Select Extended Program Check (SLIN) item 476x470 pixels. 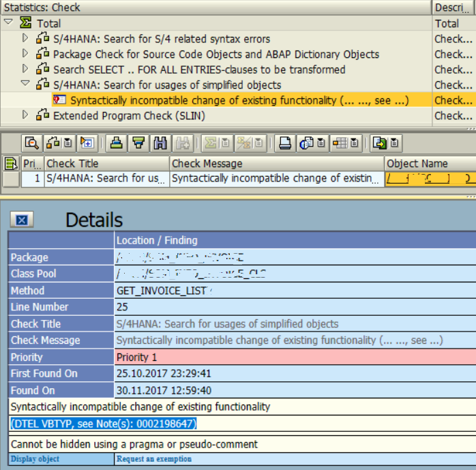(130, 116)
